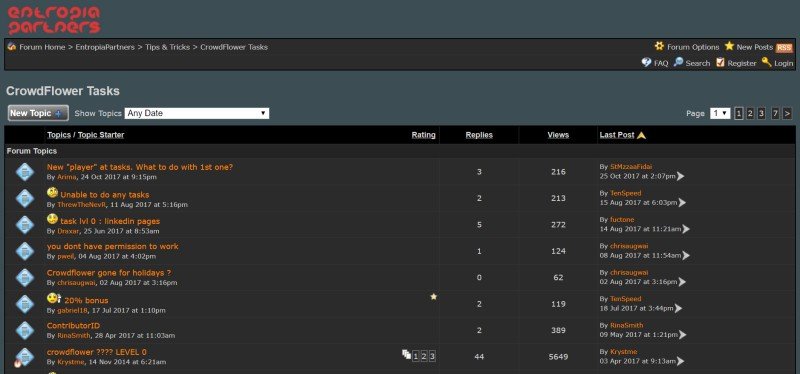Open last poster chrisaugwai dated 08 Aug 2017
This screenshot has height=374, width=800.
[x=629, y=246]
